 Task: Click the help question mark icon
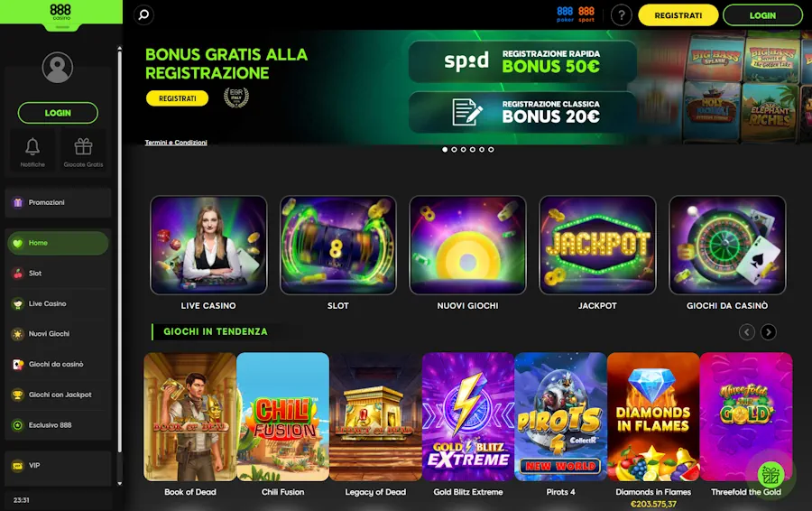622,15
